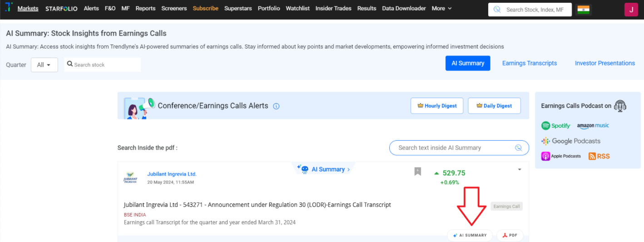This screenshot has width=644, height=242.
Task: Click the Search text inside AI Summary field
Action: point(459,148)
